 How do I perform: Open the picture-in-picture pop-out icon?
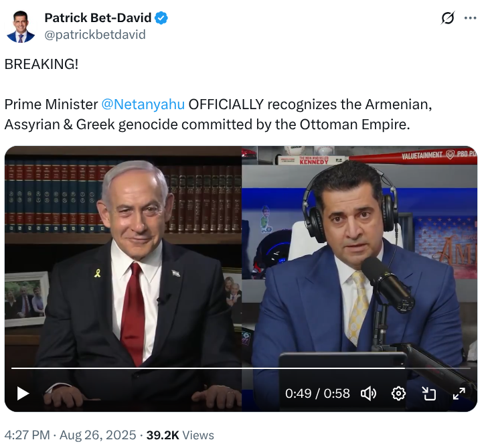click(x=429, y=394)
